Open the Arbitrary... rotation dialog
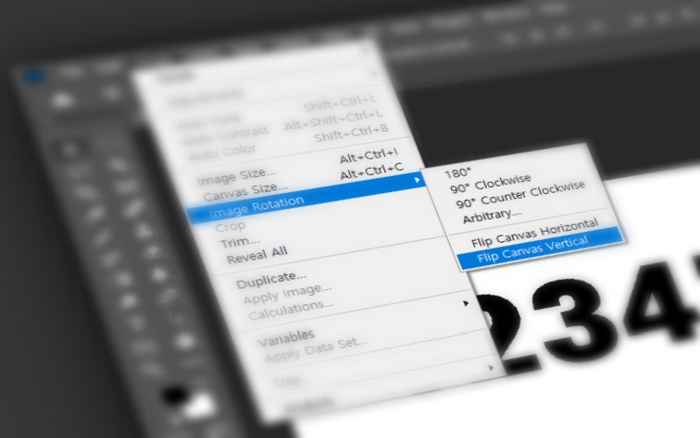The height and width of the screenshot is (438, 700). [x=491, y=213]
